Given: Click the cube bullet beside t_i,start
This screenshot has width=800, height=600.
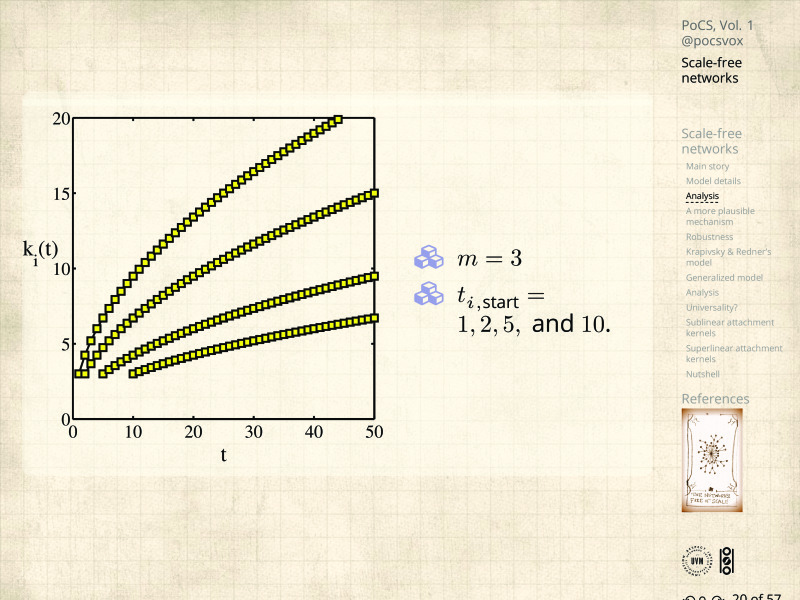Looking at the screenshot, I should point(429,294).
